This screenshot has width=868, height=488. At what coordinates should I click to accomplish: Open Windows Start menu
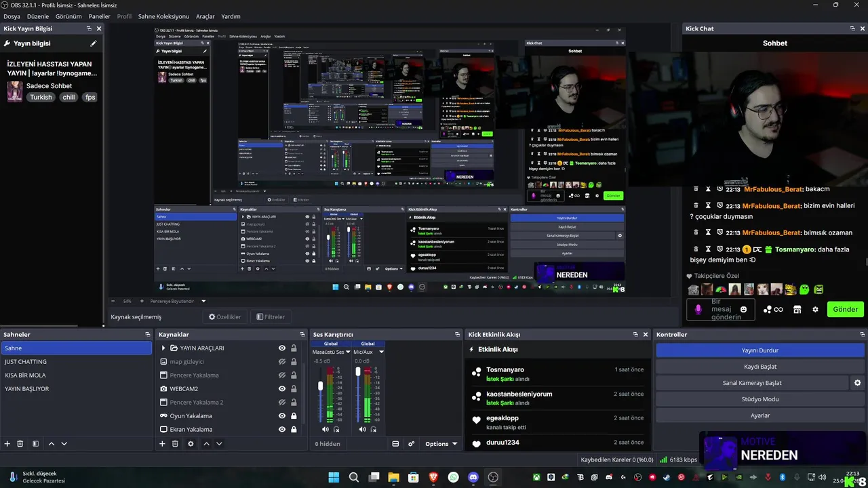coord(334,477)
